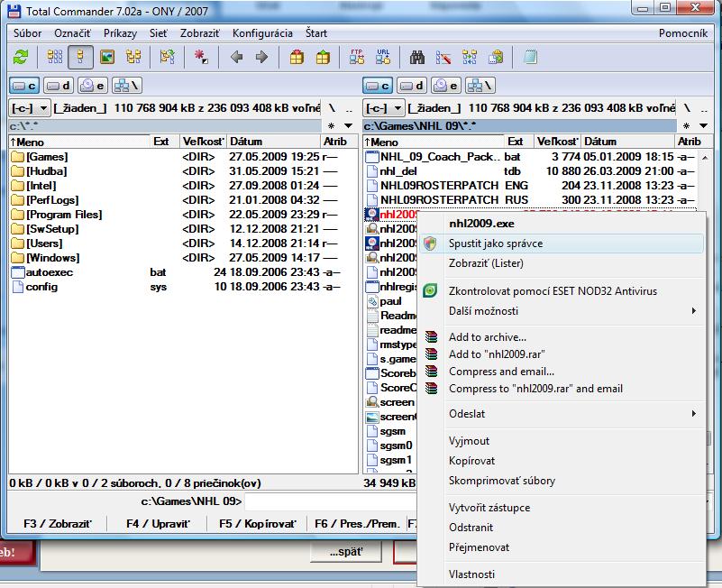Select drive e button in the left panel
Screen dimensions: 722x588
point(93,86)
